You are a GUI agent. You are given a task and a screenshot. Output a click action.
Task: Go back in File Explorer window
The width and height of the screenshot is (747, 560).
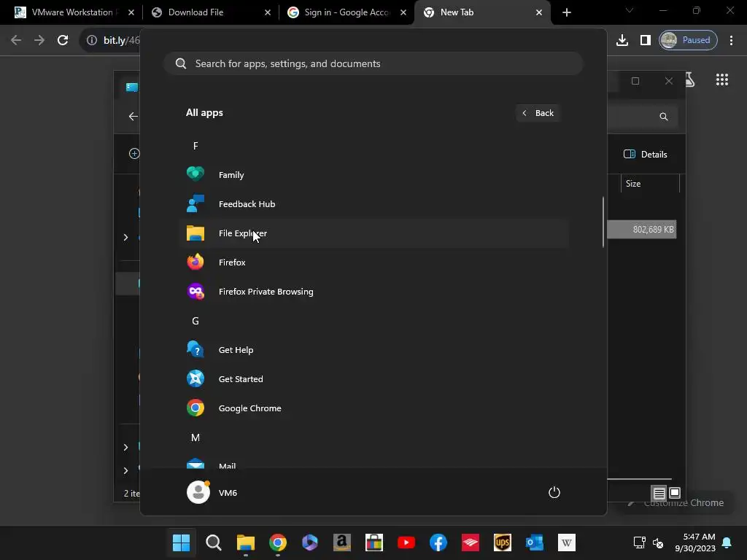(x=133, y=116)
